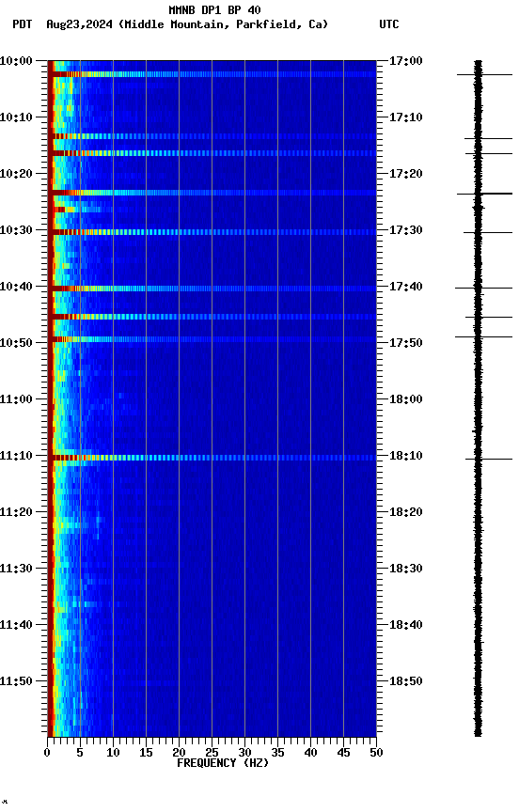This screenshot has height=812, width=519.
Task: Click the 17:10 UTC time label
Action: [405, 117]
